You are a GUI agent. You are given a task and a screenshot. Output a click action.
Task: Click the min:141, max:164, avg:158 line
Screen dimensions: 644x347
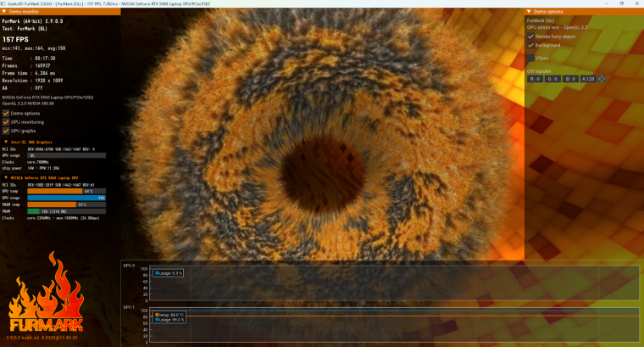[34, 48]
